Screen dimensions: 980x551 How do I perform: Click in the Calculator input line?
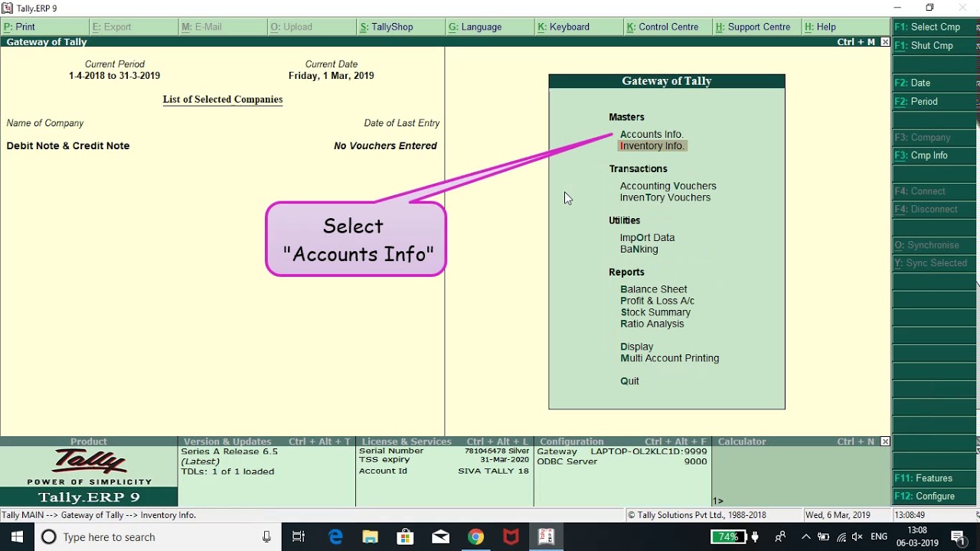[x=801, y=500]
